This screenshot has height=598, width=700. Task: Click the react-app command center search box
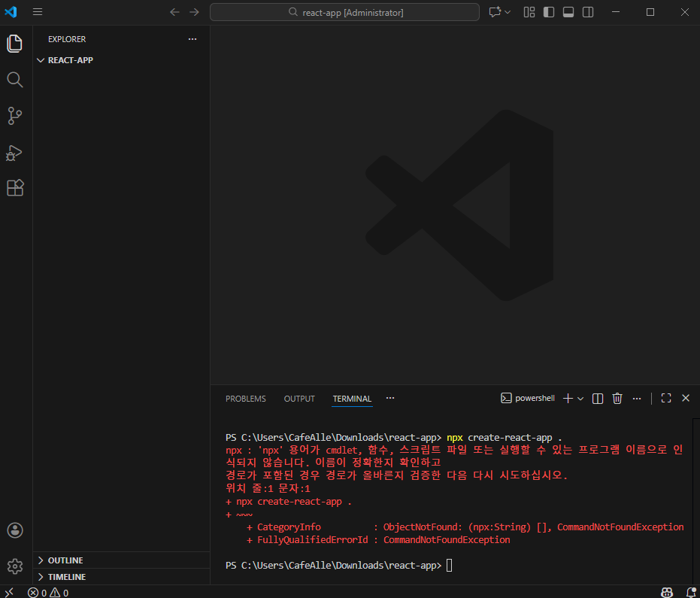click(x=344, y=12)
